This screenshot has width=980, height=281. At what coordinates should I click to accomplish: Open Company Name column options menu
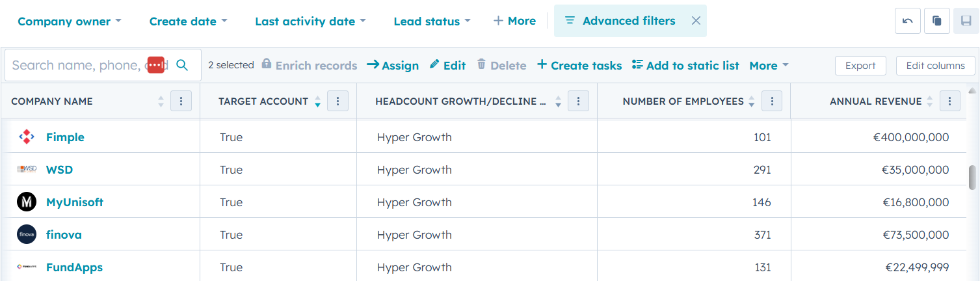181,101
